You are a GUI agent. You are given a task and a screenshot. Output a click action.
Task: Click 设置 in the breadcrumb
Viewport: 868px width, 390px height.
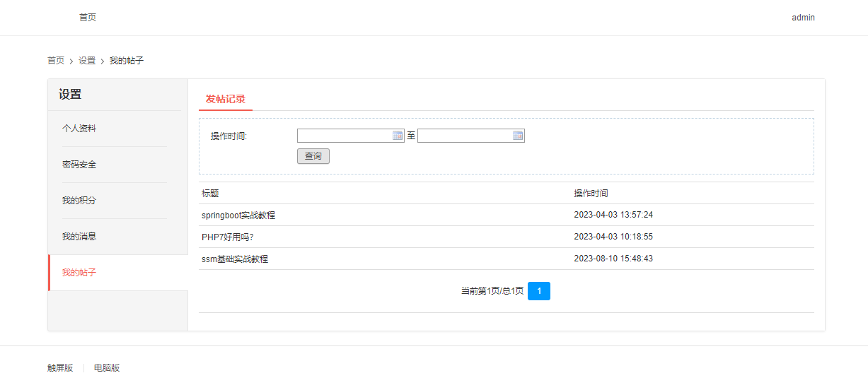coord(87,61)
